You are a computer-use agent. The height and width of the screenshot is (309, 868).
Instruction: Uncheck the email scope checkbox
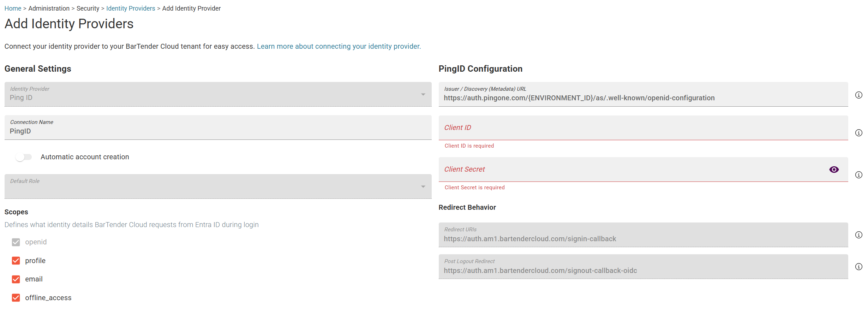coord(16,279)
